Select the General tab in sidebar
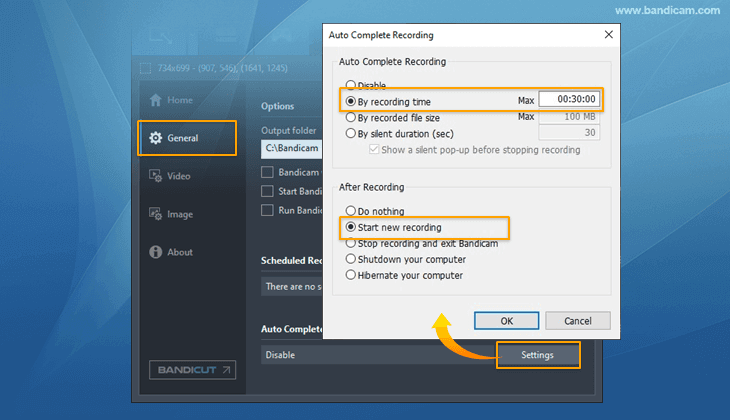 tap(187, 138)
